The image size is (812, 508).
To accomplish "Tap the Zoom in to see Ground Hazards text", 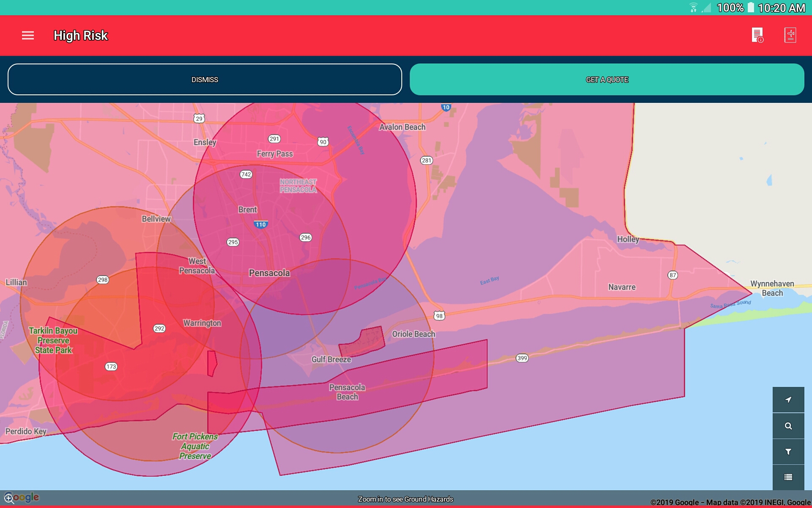I will (x=406, y=499).
